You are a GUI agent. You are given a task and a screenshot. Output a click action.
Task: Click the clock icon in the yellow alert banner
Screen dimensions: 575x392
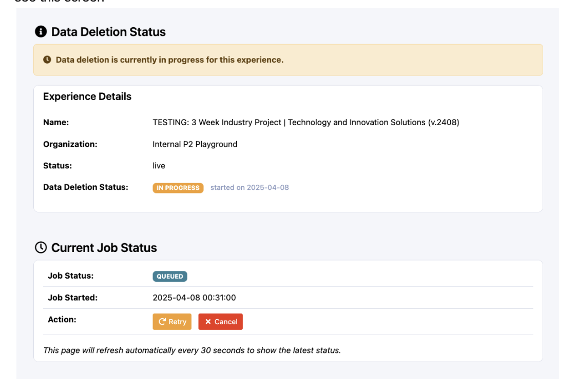(x=47, y=60)
